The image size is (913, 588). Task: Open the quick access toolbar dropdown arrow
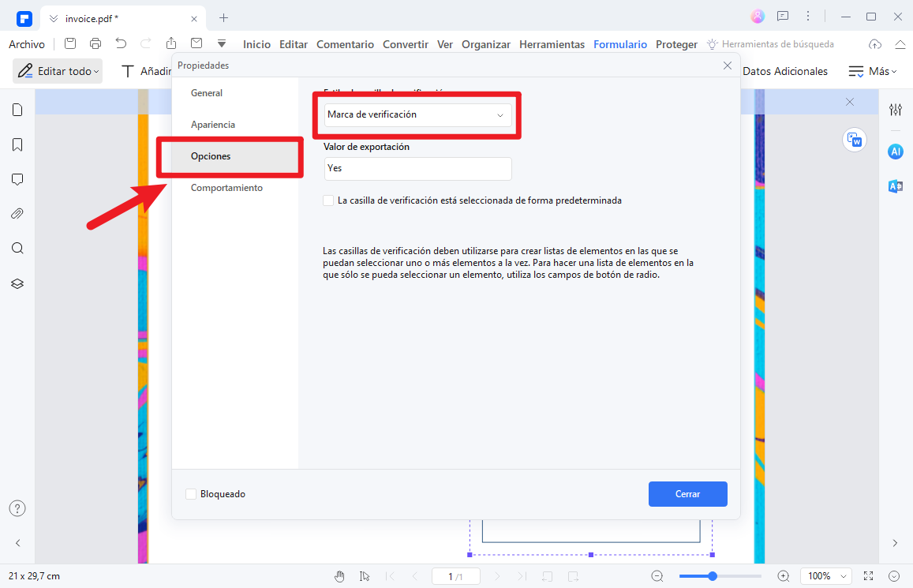(221, 43)
